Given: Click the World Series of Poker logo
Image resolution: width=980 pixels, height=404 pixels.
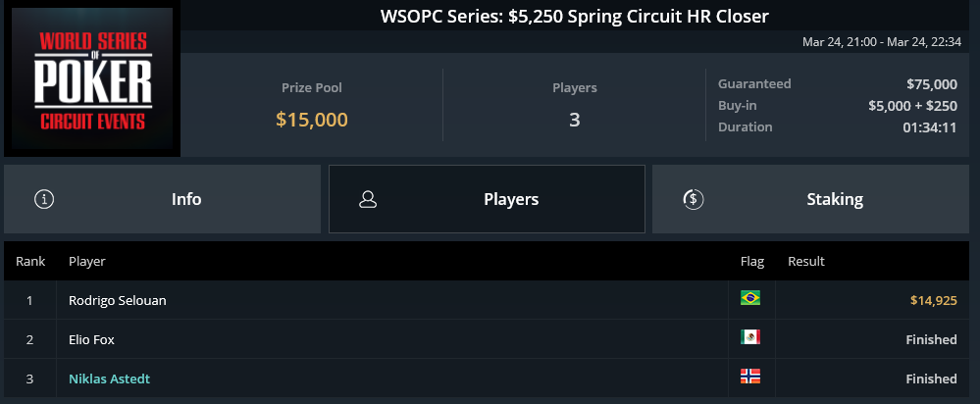Looking at the screenshot, I should pos(92,78).
